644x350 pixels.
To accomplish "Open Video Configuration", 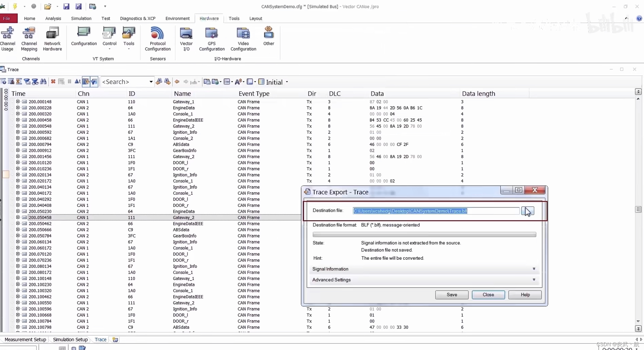I will coord(243,39).
